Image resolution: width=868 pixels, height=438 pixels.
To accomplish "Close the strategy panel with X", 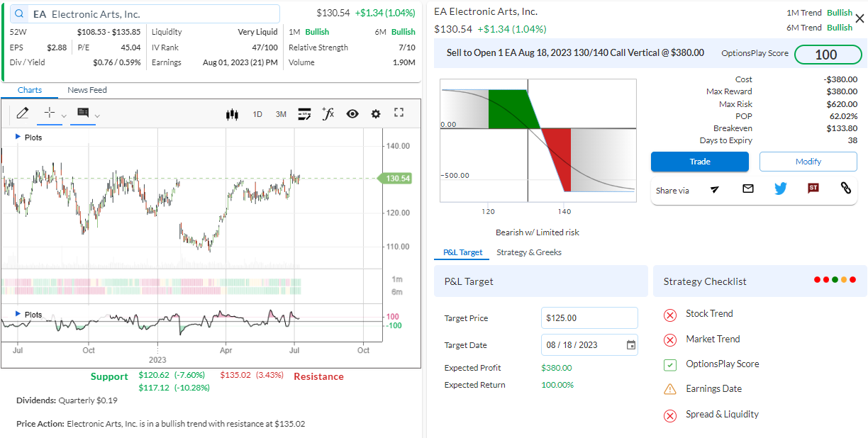I will tap(859, 19).
